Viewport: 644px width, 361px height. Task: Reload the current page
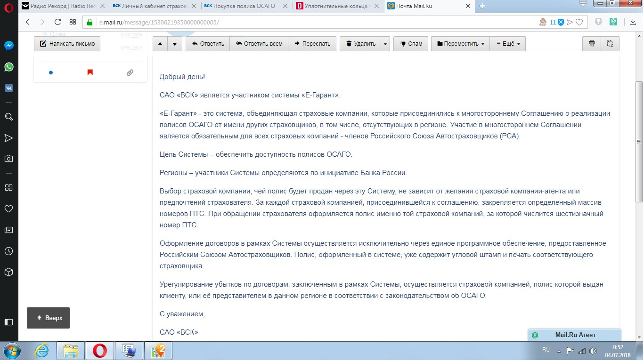point(57,22)
